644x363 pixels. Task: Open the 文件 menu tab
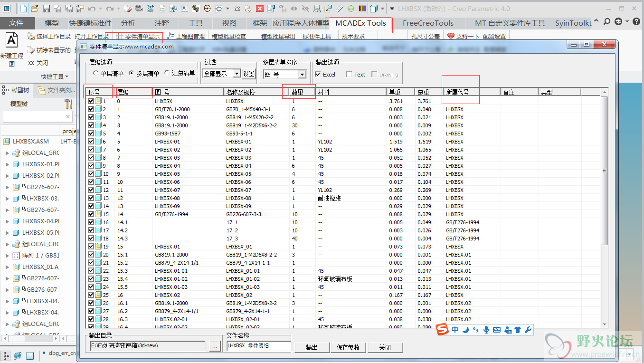tap(17, 23)
